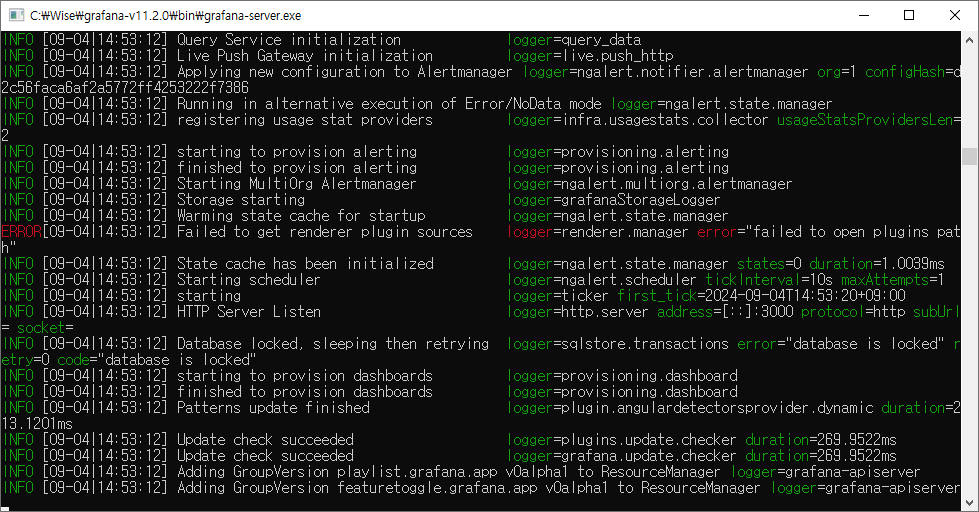Click 'logger=plugin.angulardetectorsprovider.dynamic' text
The width and height of the screenshot is (979, 512).
[690, 408]
